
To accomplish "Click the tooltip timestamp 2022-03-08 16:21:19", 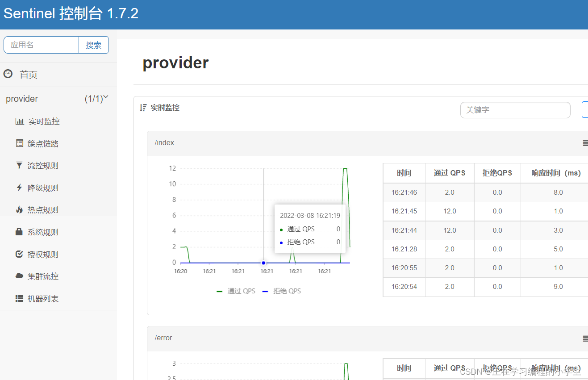I will click(310, 215).
